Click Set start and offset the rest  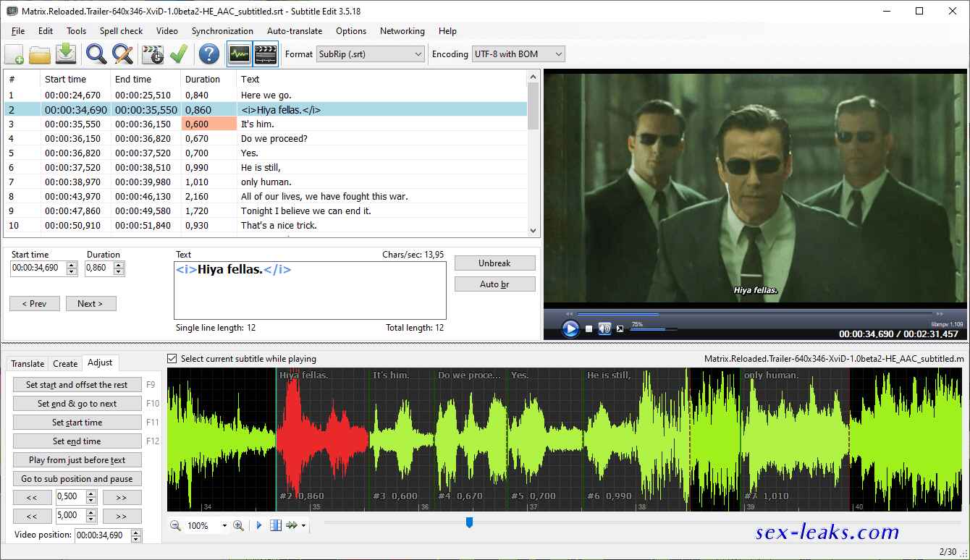(x=77, y=385)
